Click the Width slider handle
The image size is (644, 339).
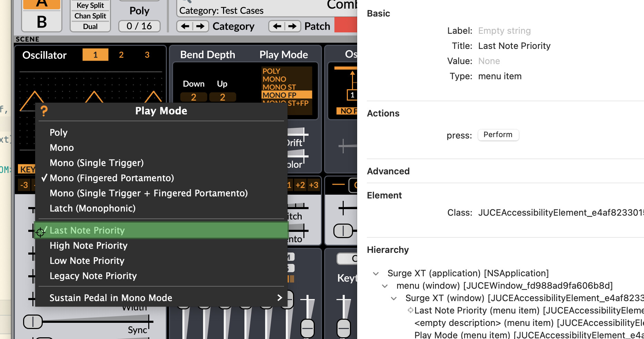33,322
